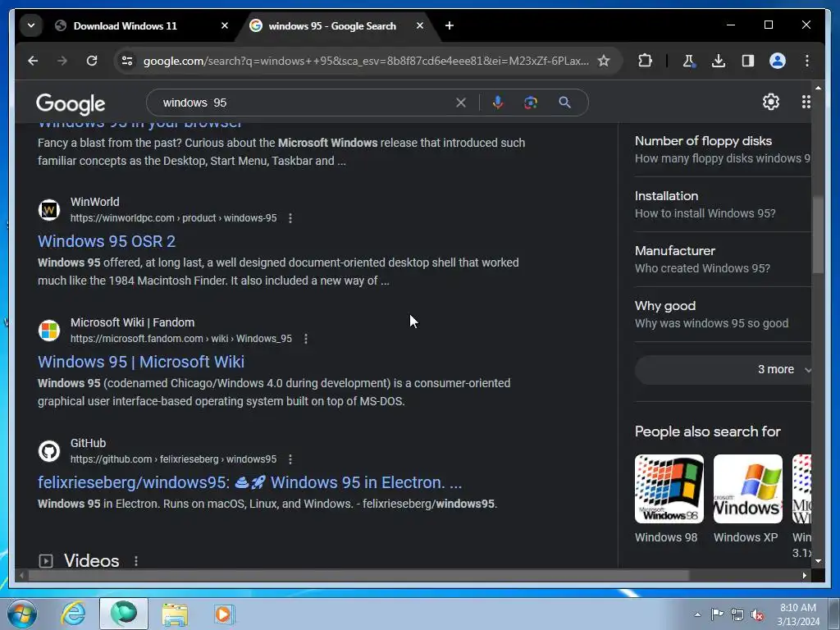Bookmark this page with the star icon
The width and height of the screenshot is (840, 630).
604,61
